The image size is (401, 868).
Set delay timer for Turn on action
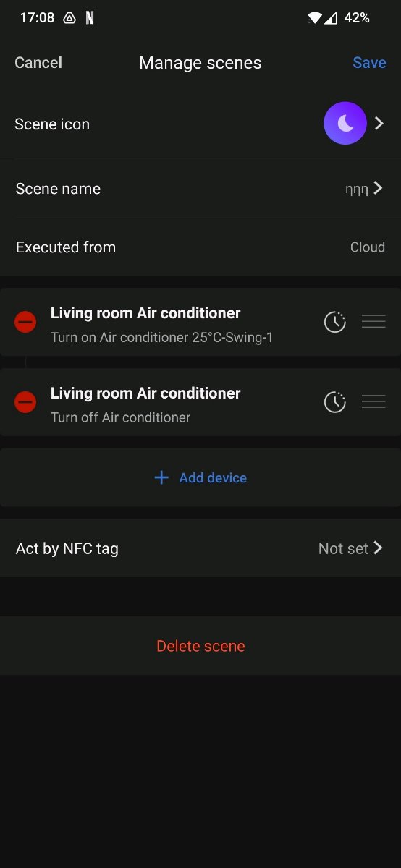[x=334, y=322]
